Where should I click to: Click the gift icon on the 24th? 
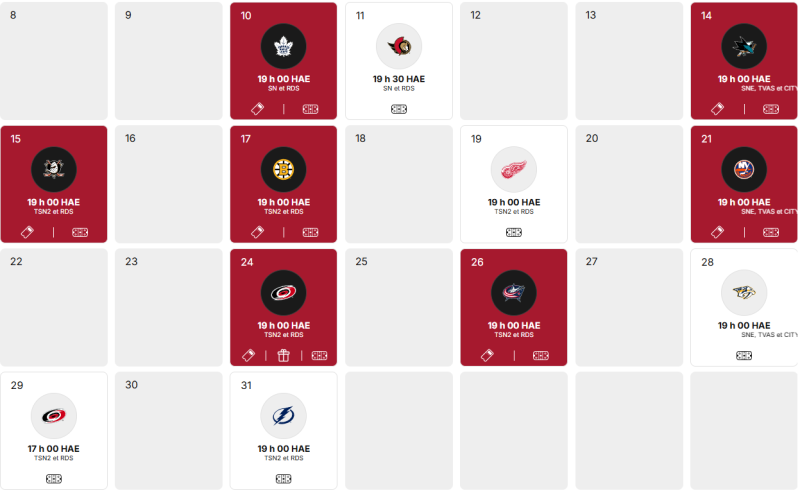coord(283,355)
